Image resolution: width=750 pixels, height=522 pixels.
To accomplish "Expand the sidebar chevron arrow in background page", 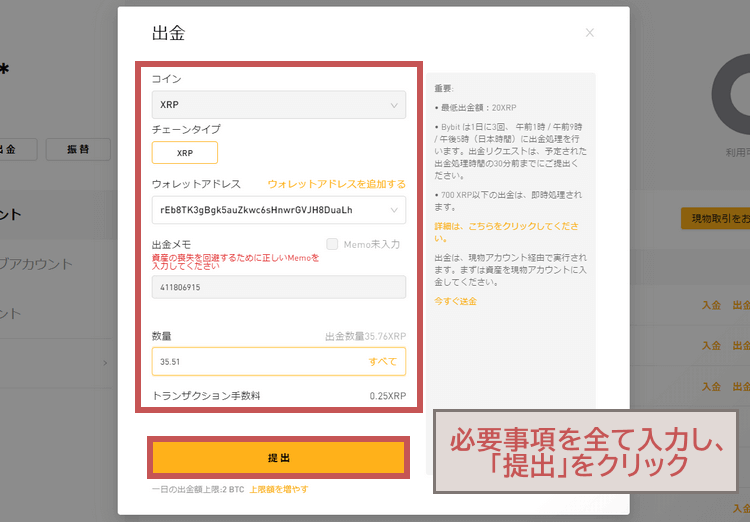I will coord(105,363).
